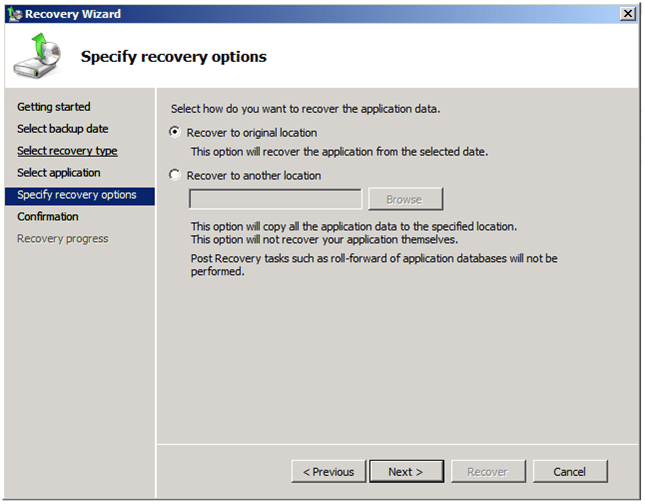Click the Specify recovery options page heading
This screenshot has width=645, height=504.
173,57
